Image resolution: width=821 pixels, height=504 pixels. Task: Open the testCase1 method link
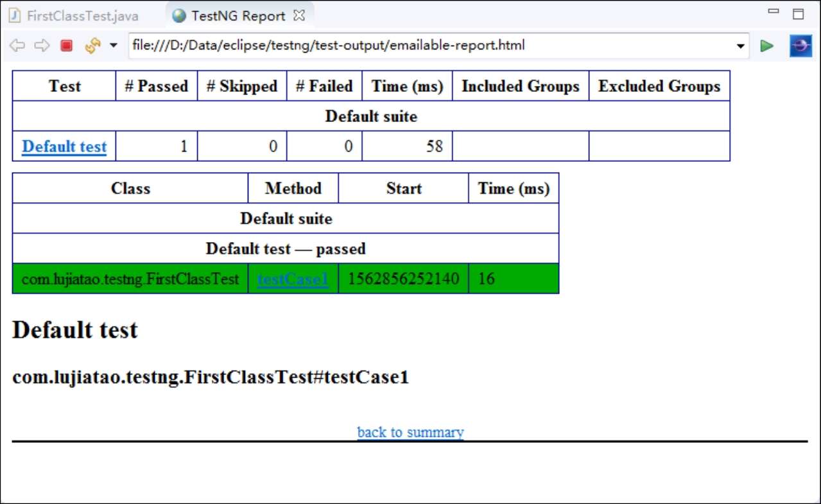pyautogui.click(x=293, y=279)
